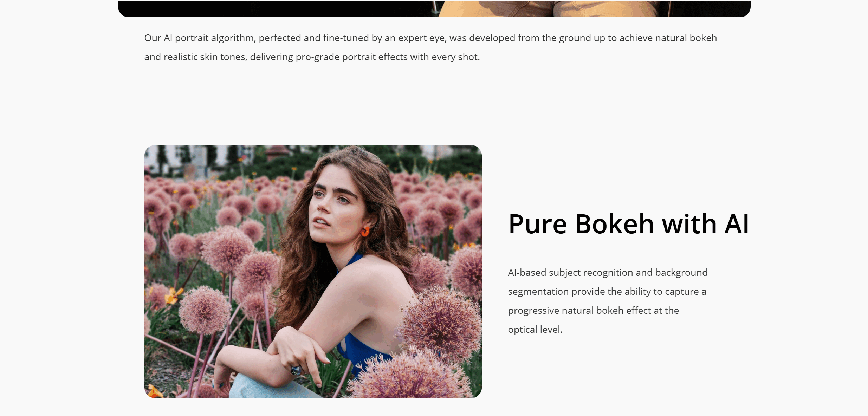868x416 pixels.
Task: Click the orange earring in the portrait
Action: click(365, 232)
